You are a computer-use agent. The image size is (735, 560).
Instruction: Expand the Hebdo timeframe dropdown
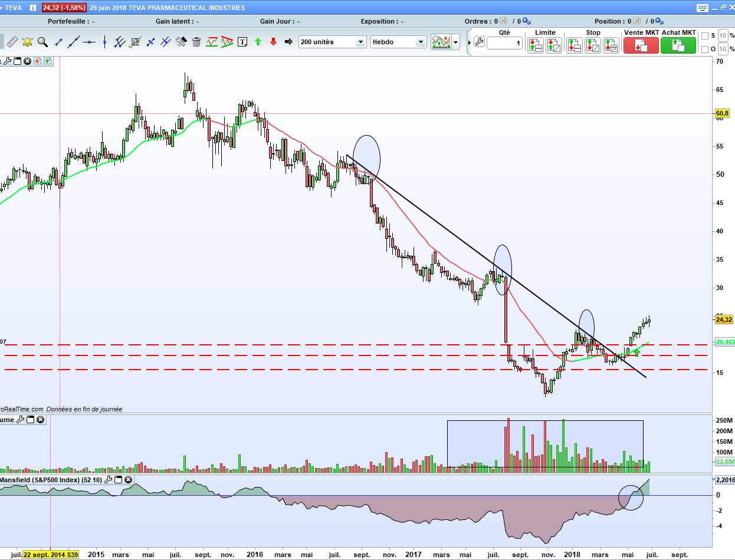(398, 42)
